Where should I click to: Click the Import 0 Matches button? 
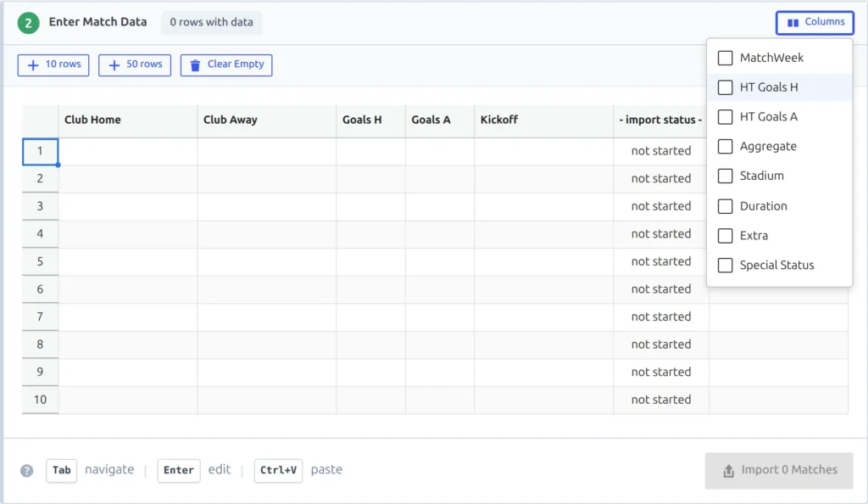click(x=779, y=471)
